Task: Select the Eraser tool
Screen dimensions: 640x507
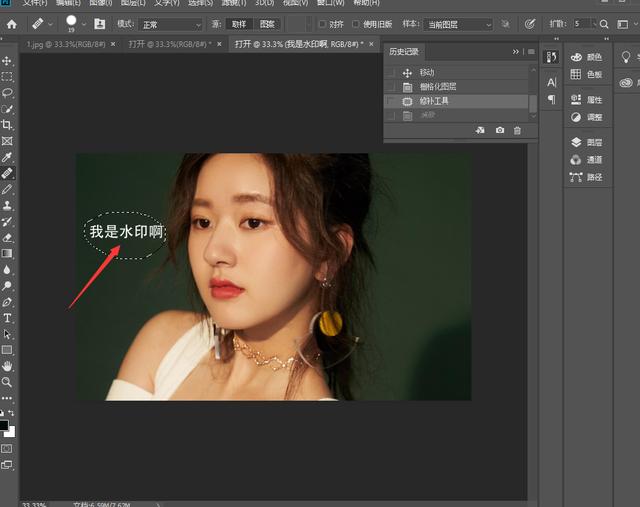Action: 7,238
